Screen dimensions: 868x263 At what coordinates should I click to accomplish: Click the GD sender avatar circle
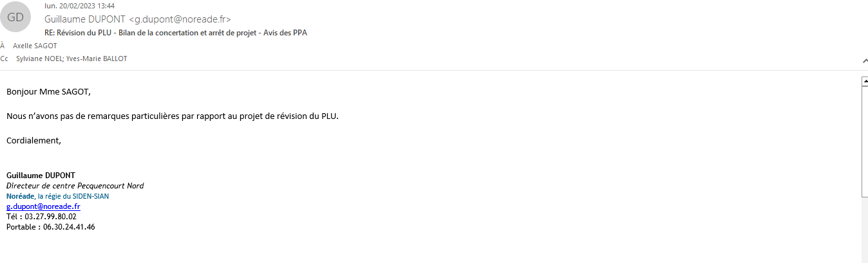[16, 17]
